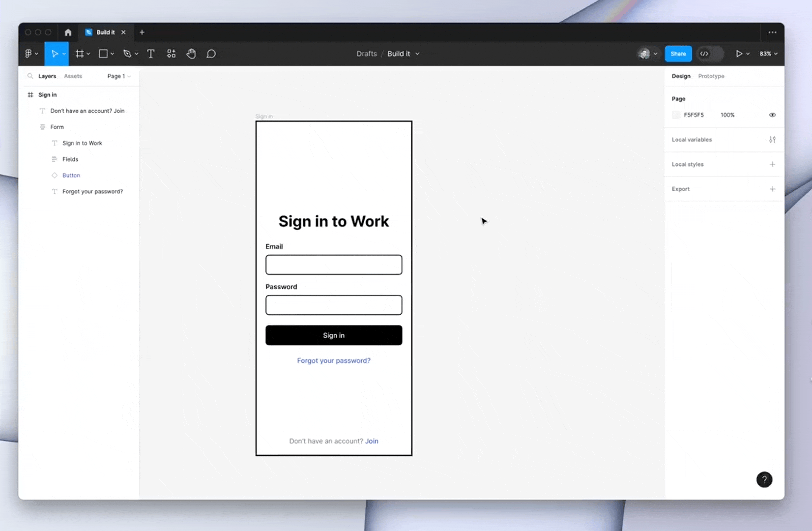Expand the Page 1 dropdown
The width and height of the screenshot is (812, 531).
[x=119, y=76]
